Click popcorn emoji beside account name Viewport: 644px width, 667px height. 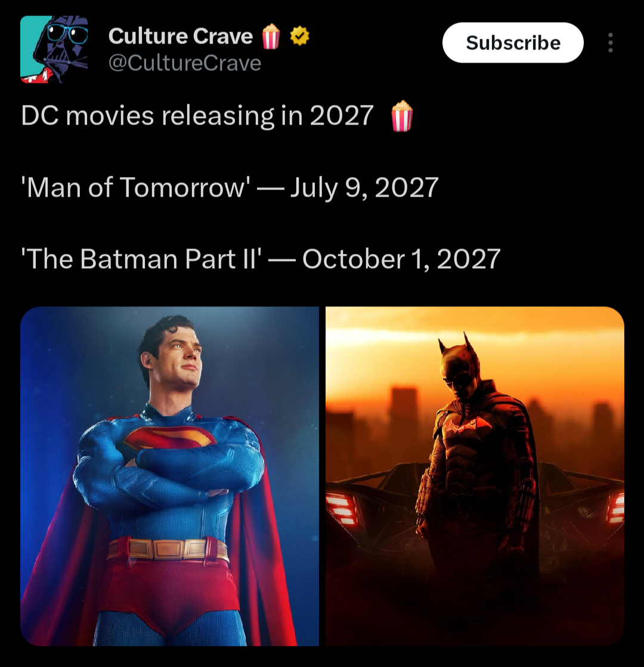(271, 36)
